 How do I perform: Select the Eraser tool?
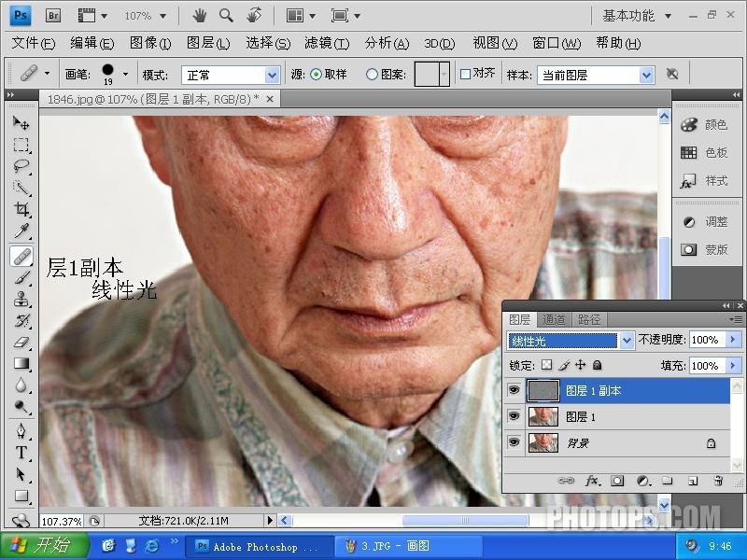coord(21,342)
